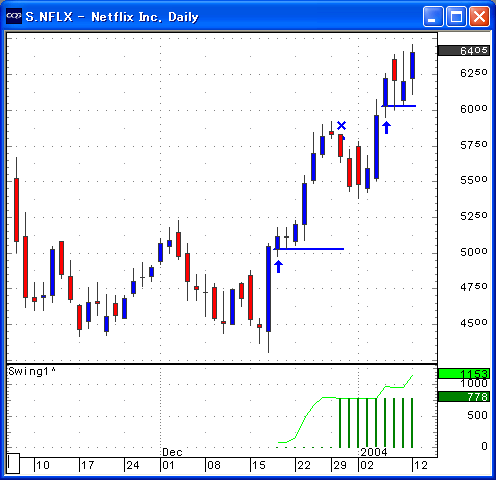Click the blue X exit marker on the chart
Viewport: 496px width, 480px height.
click(x=342, y=126)
